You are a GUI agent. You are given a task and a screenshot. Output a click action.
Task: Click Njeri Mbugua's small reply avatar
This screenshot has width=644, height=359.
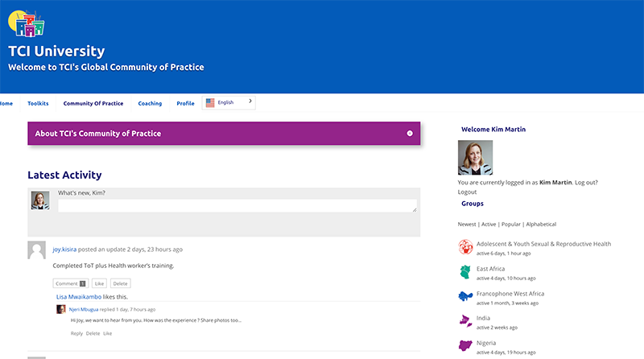(61, 309)
